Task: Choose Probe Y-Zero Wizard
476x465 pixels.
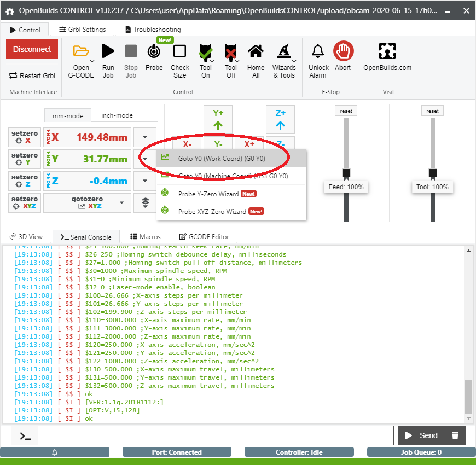Action: point(231,194)
